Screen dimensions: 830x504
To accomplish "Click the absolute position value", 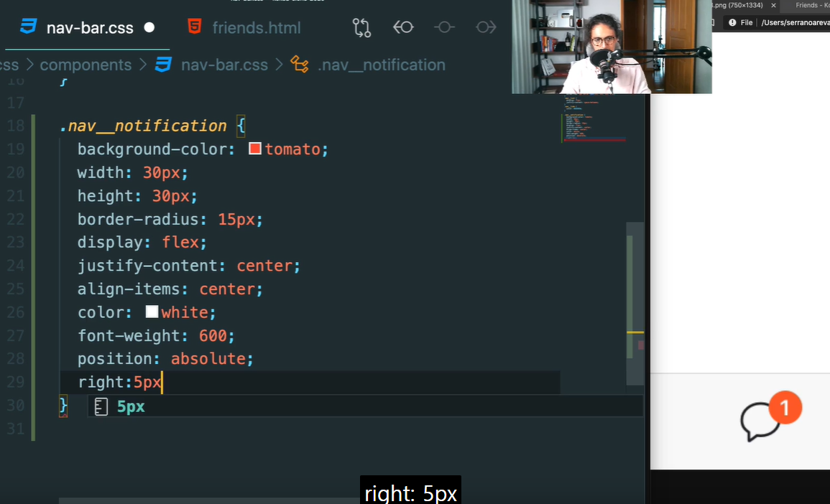I will pyautogui.click(x=208, y=358).
